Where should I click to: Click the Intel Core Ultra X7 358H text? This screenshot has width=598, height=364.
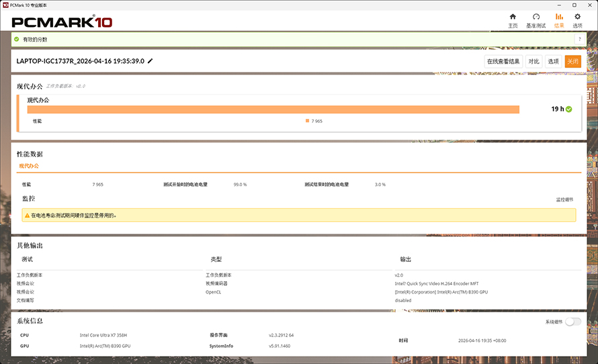[x=103, y=335]
